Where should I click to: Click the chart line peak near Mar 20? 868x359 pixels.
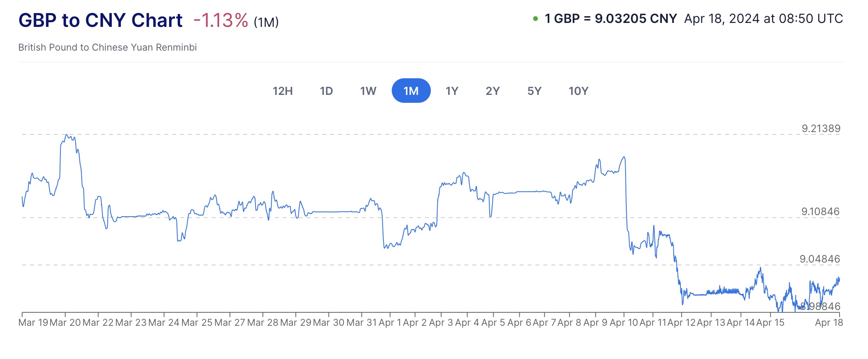click(x=67, y=135)
